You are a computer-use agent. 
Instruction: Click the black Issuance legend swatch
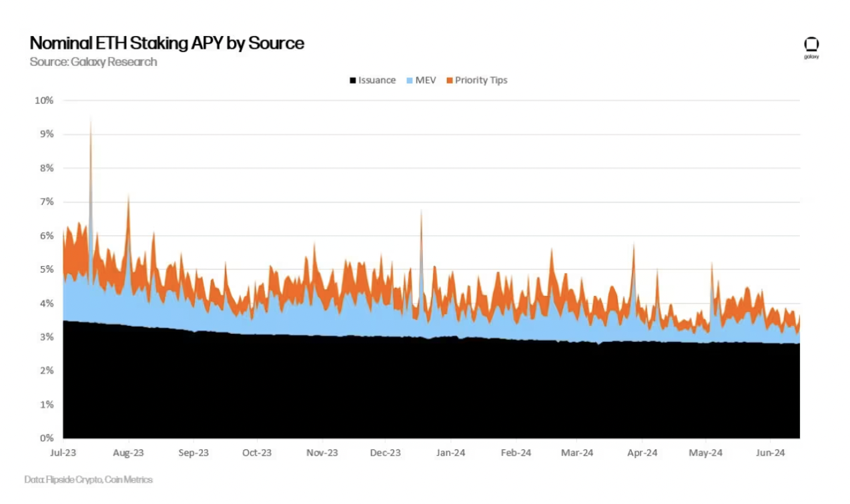tap(352, 81)
